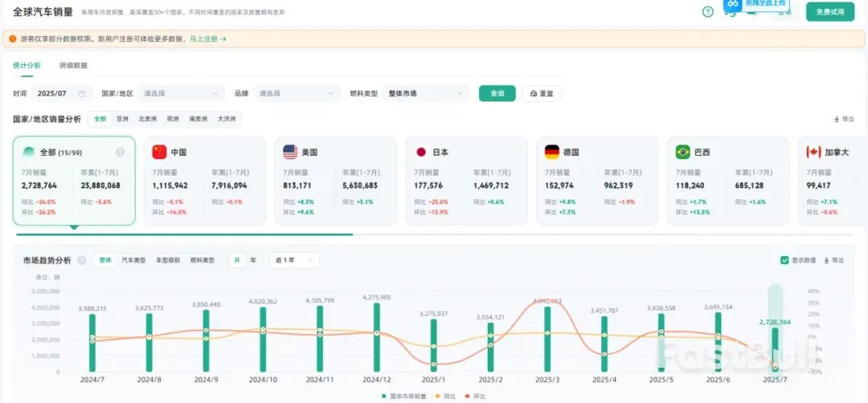Click 813,171 July sales value
Image resolution: width=868 pixels, height=403 pixels.
[298, 185]
